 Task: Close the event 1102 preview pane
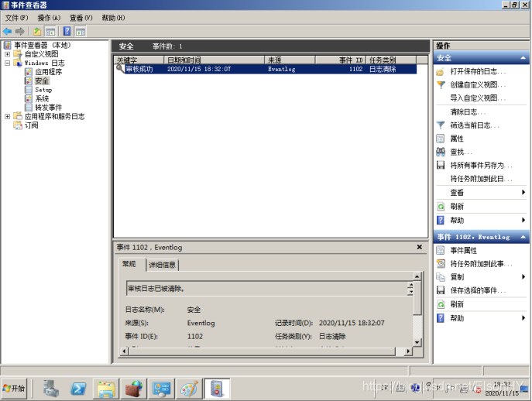click(x=420, y=247)
